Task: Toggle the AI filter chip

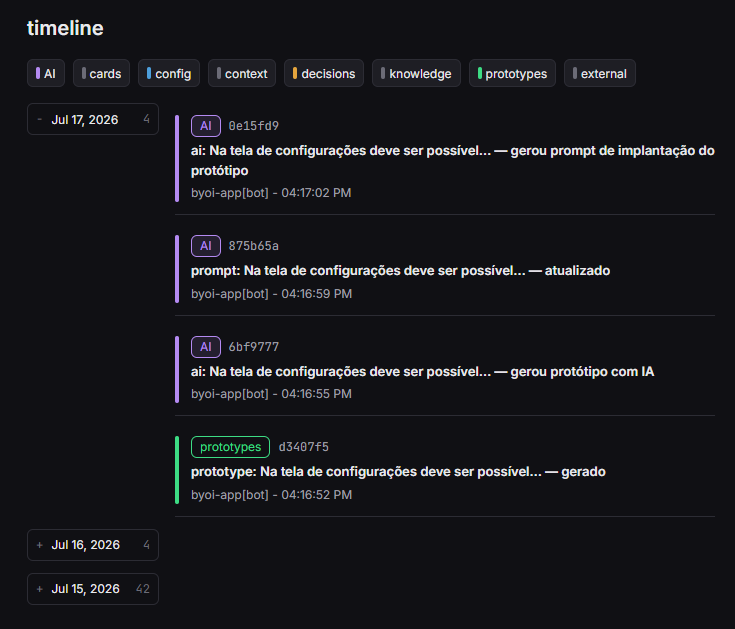Action: [46, 74]
